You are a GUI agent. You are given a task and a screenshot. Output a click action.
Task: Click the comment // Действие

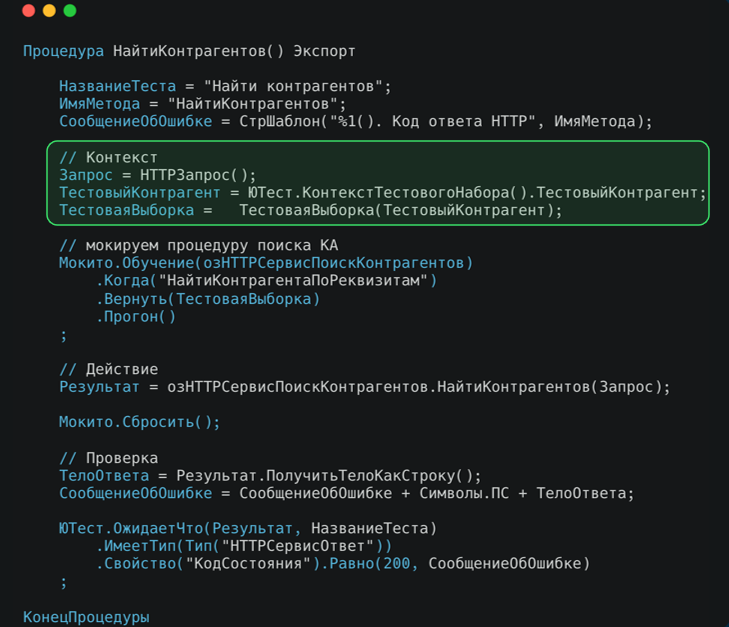108,370
